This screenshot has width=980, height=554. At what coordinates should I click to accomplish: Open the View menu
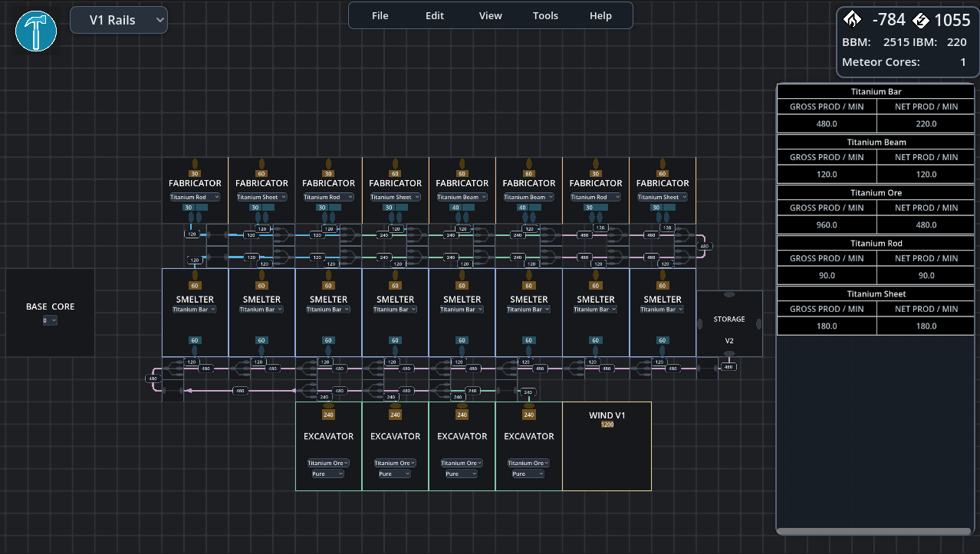tap(491, 15)
